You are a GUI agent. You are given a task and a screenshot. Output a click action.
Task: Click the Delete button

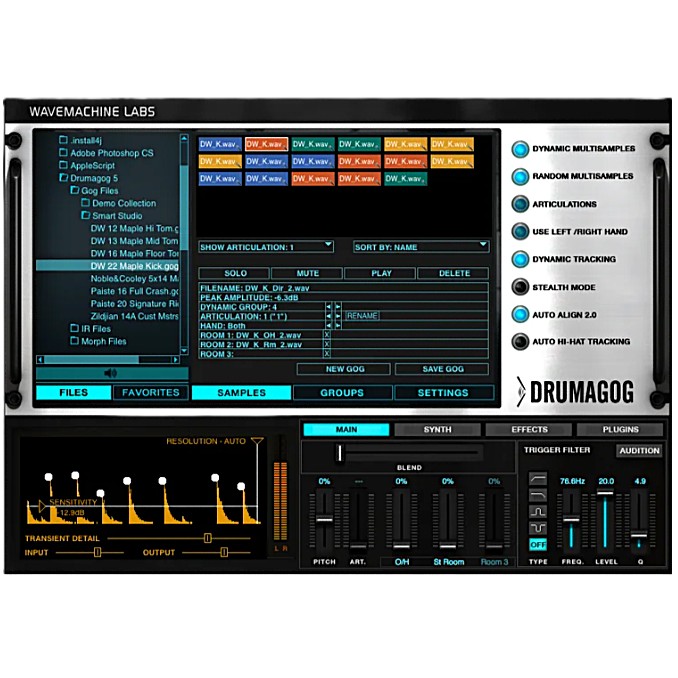click(x=454, y=273)
